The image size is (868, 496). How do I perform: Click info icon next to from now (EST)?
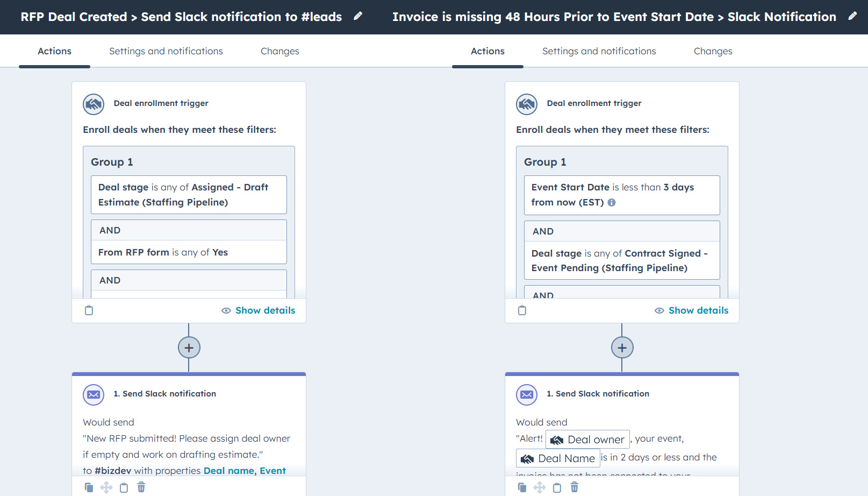(x=612, y=203)
